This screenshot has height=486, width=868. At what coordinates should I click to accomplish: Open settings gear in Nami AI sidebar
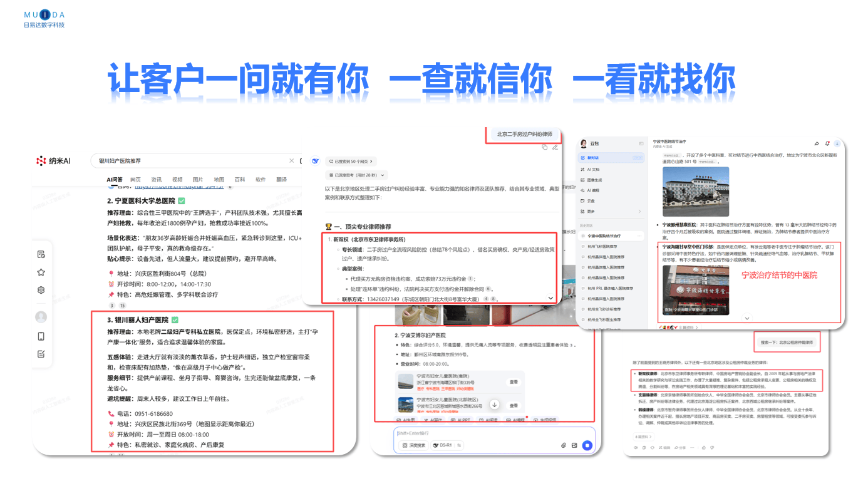click(x=41, y=290)
